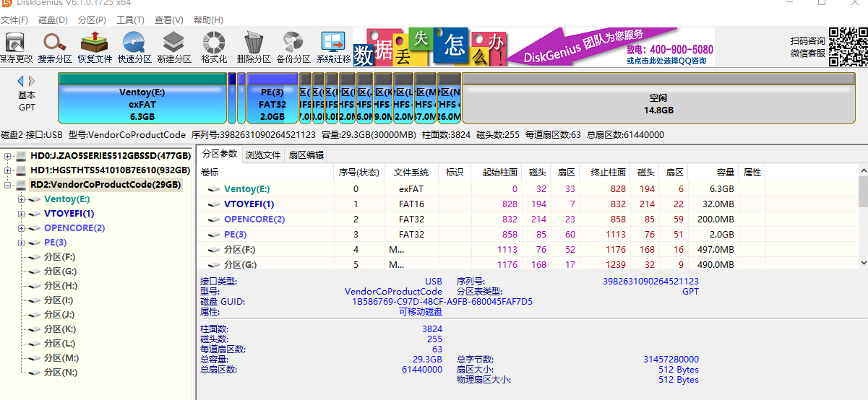This screenshot has width=868, height=400.
Task: Click the table scrollbar up arrow
Action: point(861,172)
